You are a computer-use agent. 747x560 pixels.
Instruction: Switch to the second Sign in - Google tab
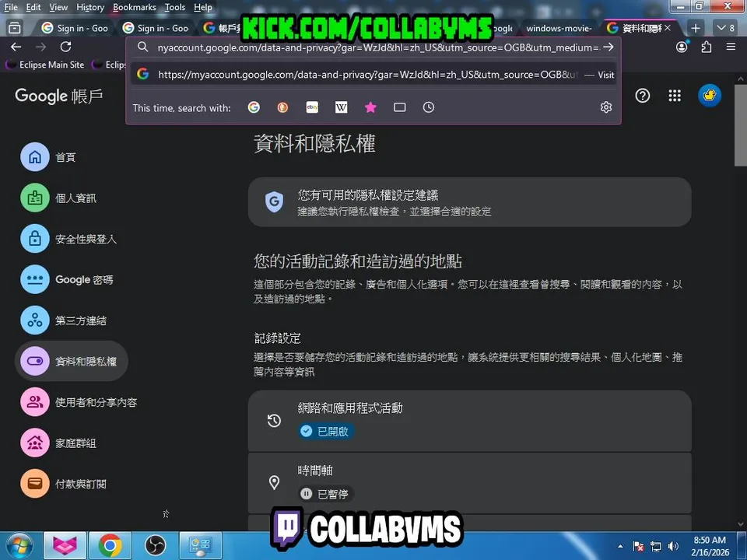click(156, 28)
